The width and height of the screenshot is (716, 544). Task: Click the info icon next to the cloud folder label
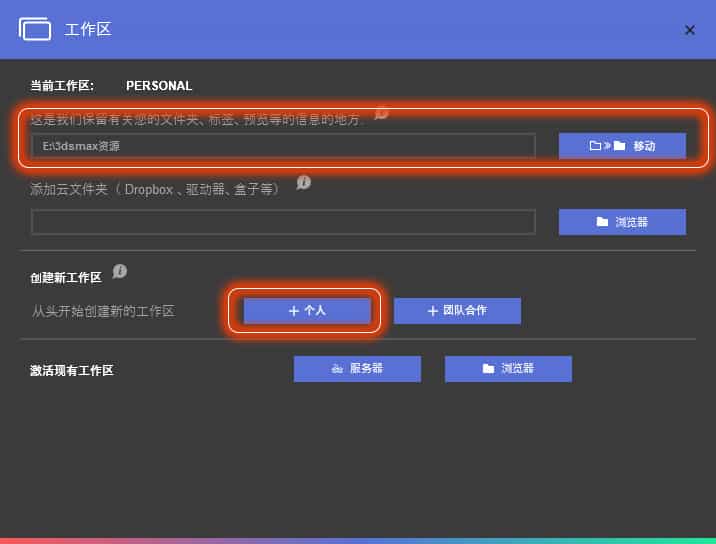[304, 182]
